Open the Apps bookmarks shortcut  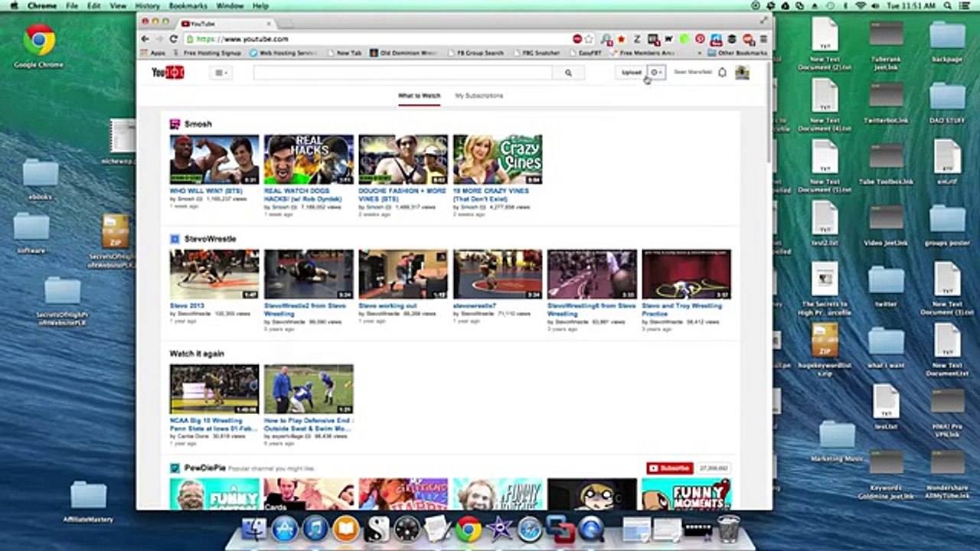[x=152, y=53]
